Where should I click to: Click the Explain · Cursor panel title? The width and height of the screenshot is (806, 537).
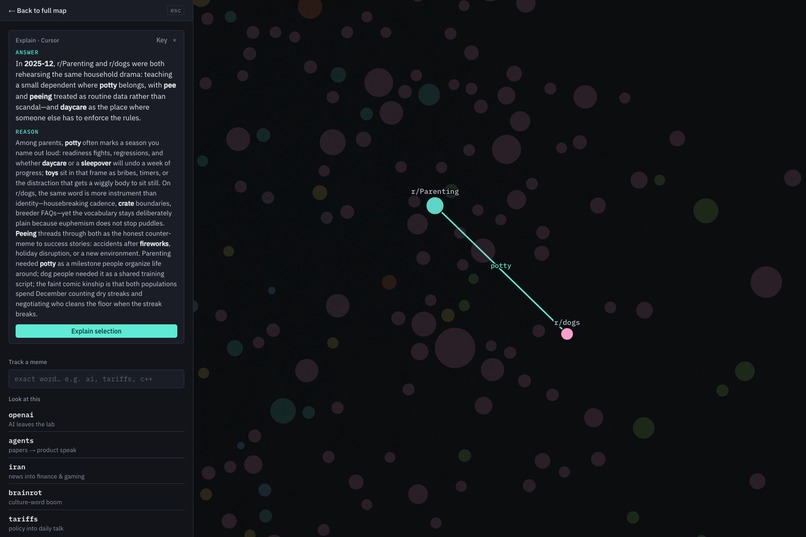[37, 40]
